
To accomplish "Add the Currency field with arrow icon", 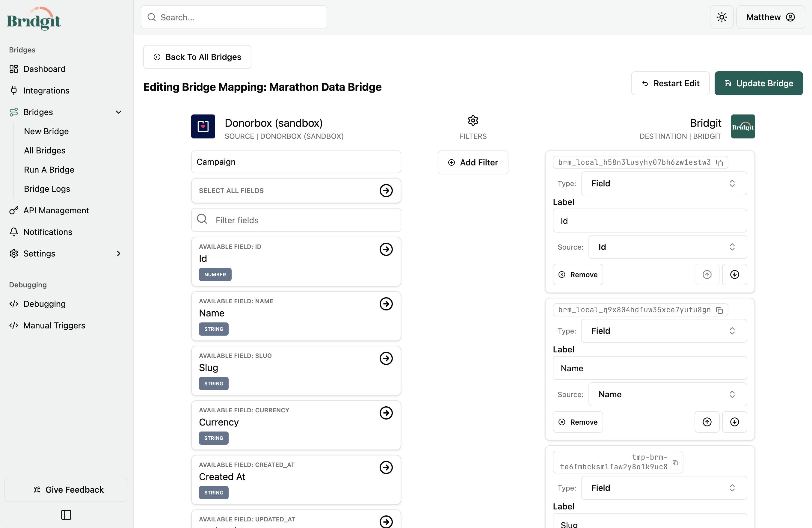I will (386, 413).
